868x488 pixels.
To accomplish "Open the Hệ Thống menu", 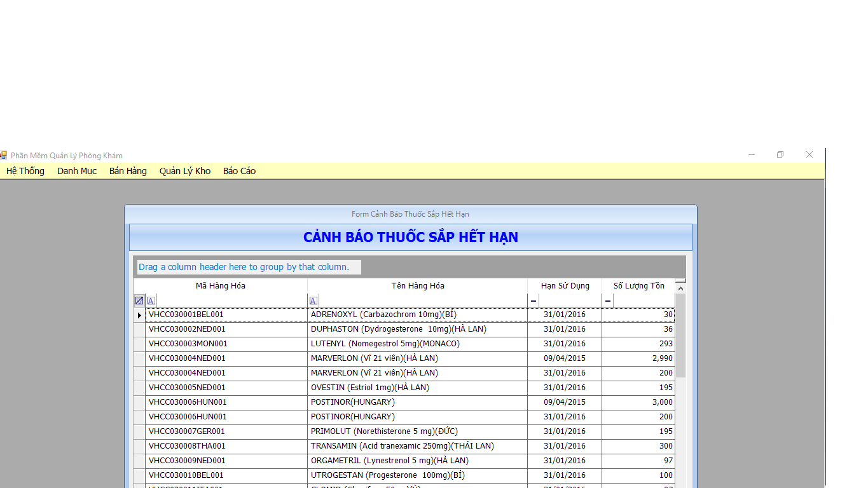I will 25,171.
